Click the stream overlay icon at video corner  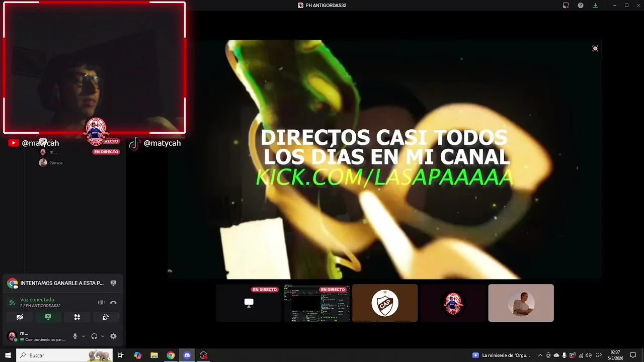[x=595, y=48]
